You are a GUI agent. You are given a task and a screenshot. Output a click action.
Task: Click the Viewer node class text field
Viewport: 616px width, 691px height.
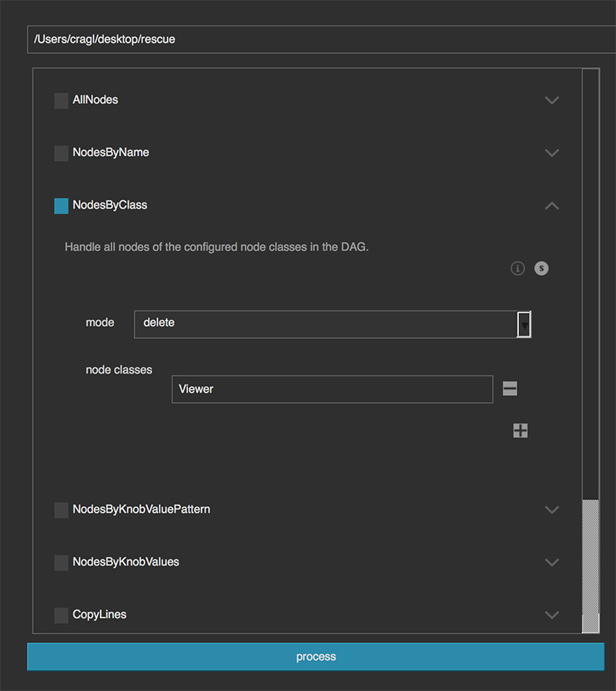click(332, 389)
